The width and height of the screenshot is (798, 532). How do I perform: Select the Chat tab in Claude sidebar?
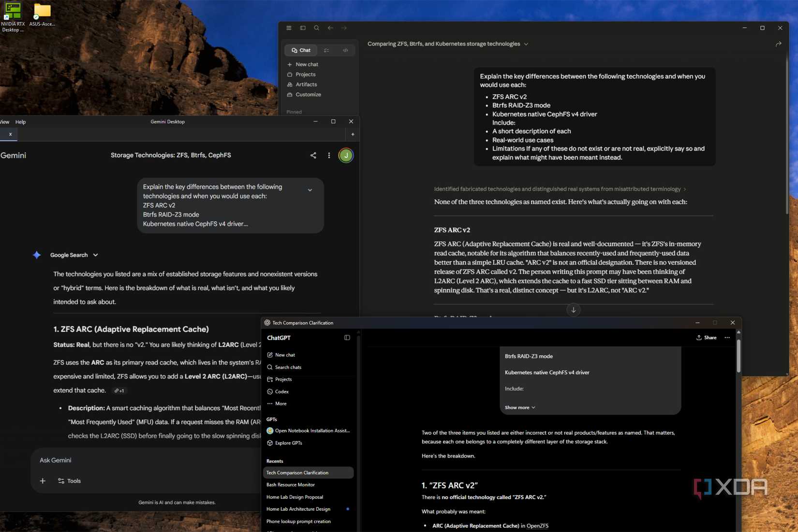tap(301, 50)
